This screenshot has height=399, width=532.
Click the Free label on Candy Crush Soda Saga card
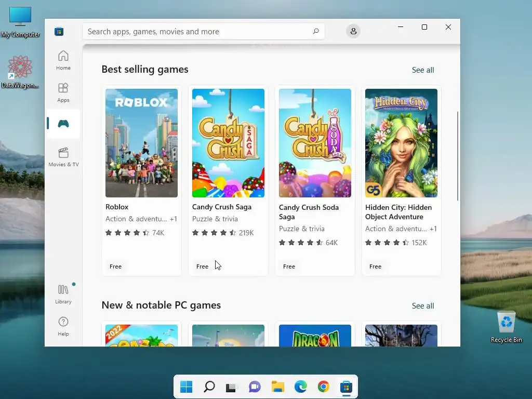289,267
